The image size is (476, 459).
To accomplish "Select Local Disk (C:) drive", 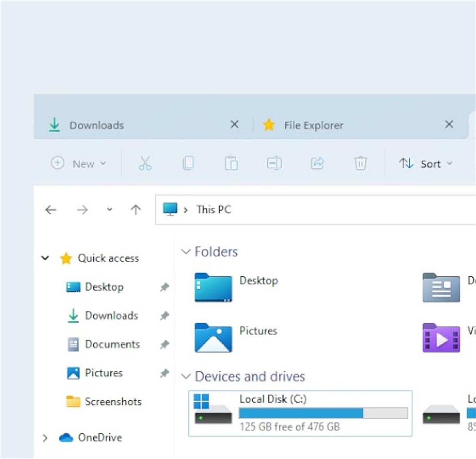I will tap(300, 413).
